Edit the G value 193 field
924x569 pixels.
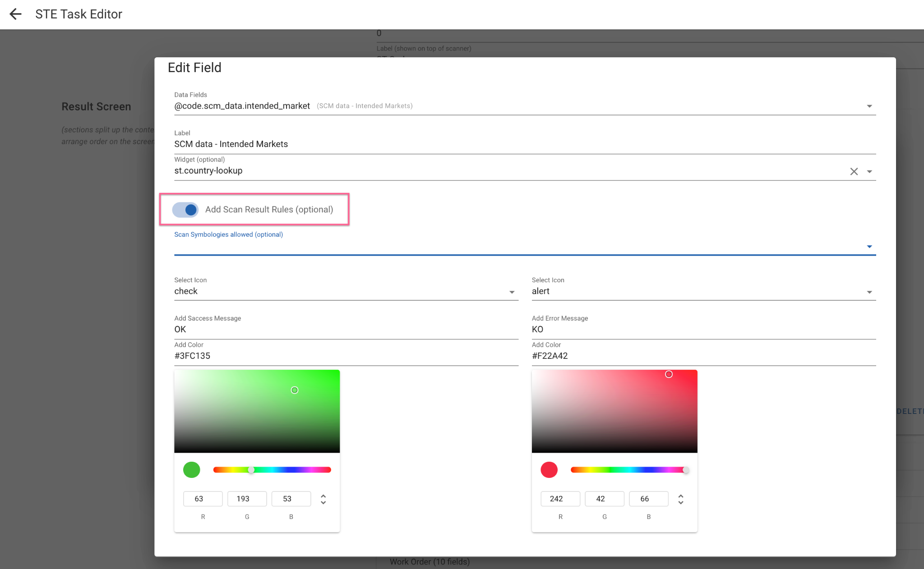click(247, 499)
